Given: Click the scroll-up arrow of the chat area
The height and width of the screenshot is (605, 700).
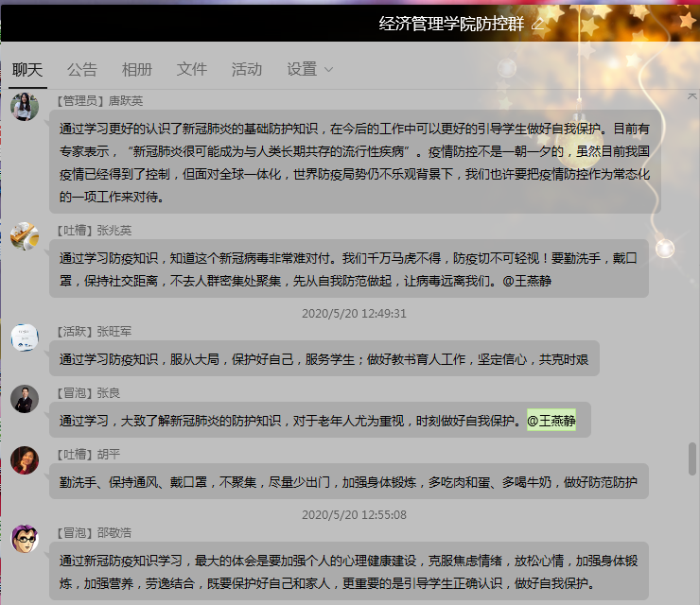Looking at the screenshot, I should [x=692, y=95].
